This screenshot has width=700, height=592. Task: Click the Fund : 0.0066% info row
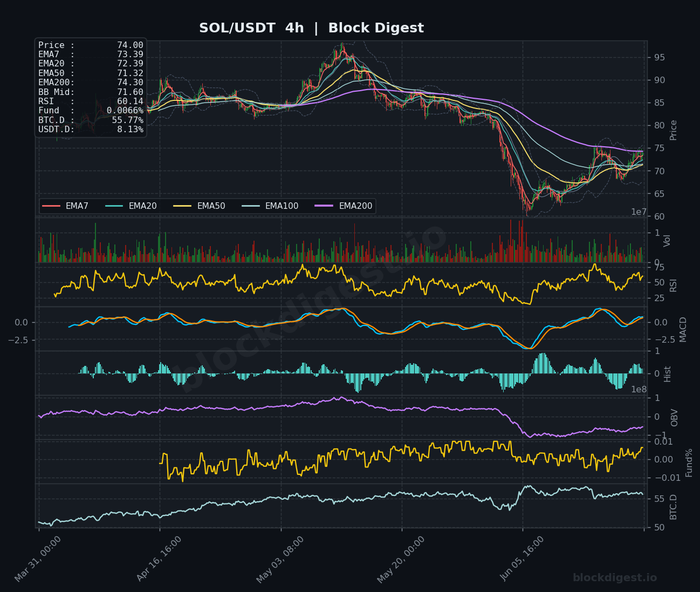(91, 111)
